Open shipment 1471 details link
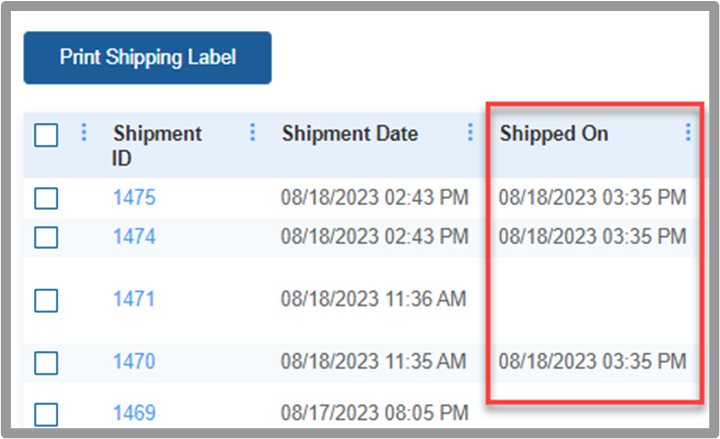Image resolution: width=720 pixels, height=439 pixels. click(134, 299)
